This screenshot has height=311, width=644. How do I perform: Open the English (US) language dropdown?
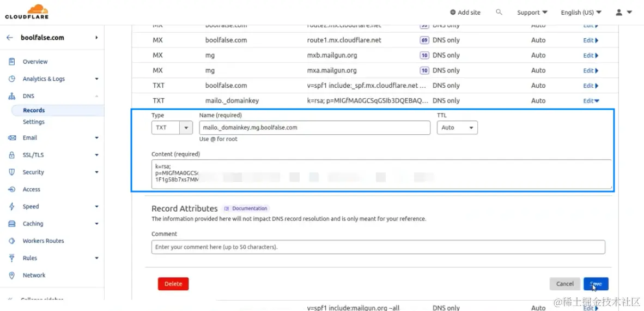click(581, 13)
